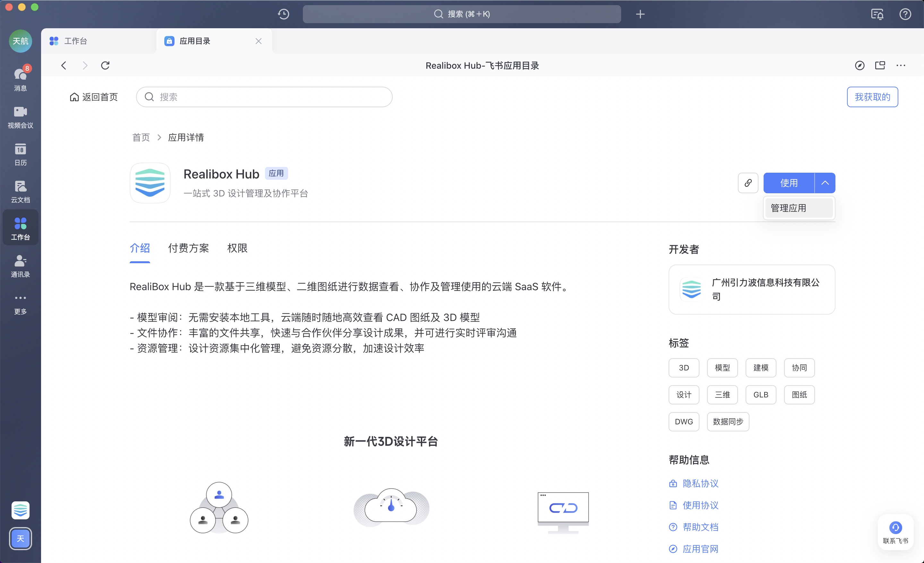Click the 图纸 tag
The image size is (924, 563).
[x=799, y=394]
